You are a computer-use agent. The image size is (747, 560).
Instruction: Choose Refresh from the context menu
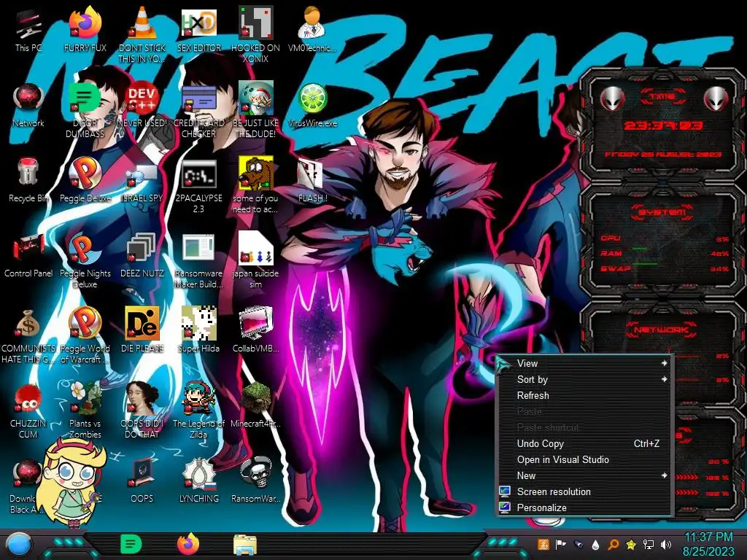click(x=584, y=396)
